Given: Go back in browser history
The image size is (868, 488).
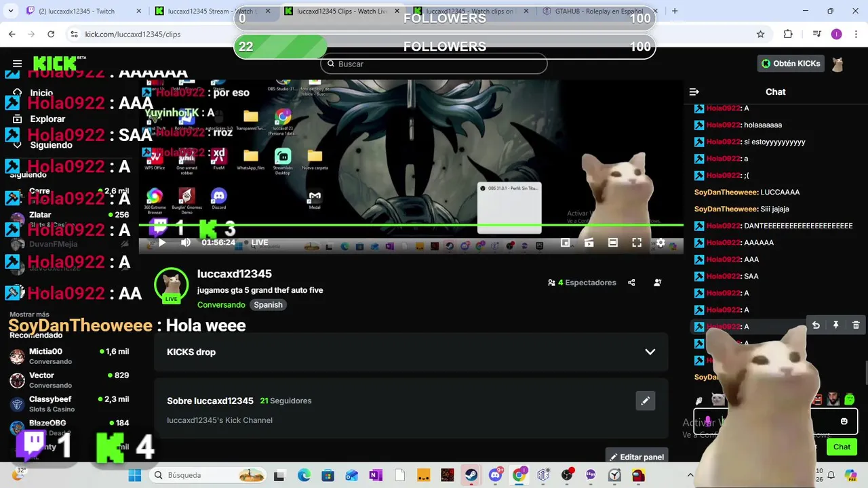Looking at the screenshot, I should coord(12,34).
